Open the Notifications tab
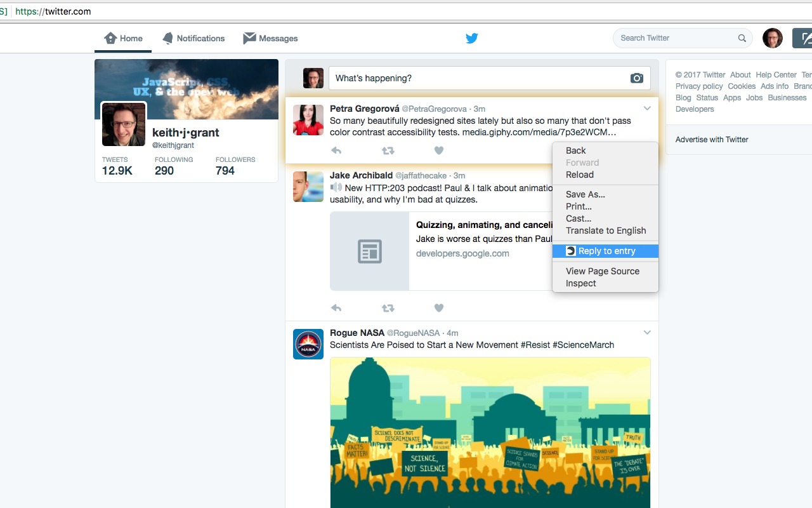The height and width of the screenshot is (508, 812). (193, 38)
